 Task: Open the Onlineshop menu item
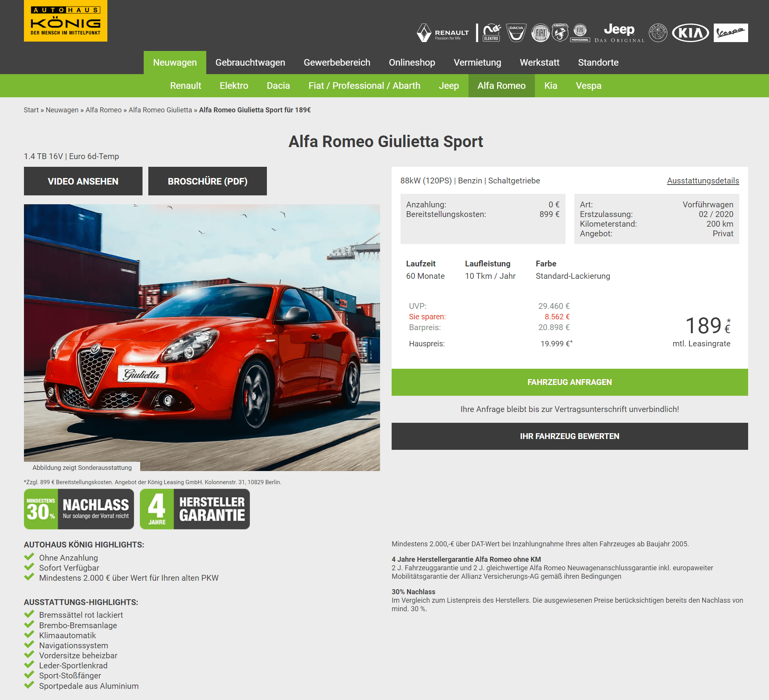412,63
